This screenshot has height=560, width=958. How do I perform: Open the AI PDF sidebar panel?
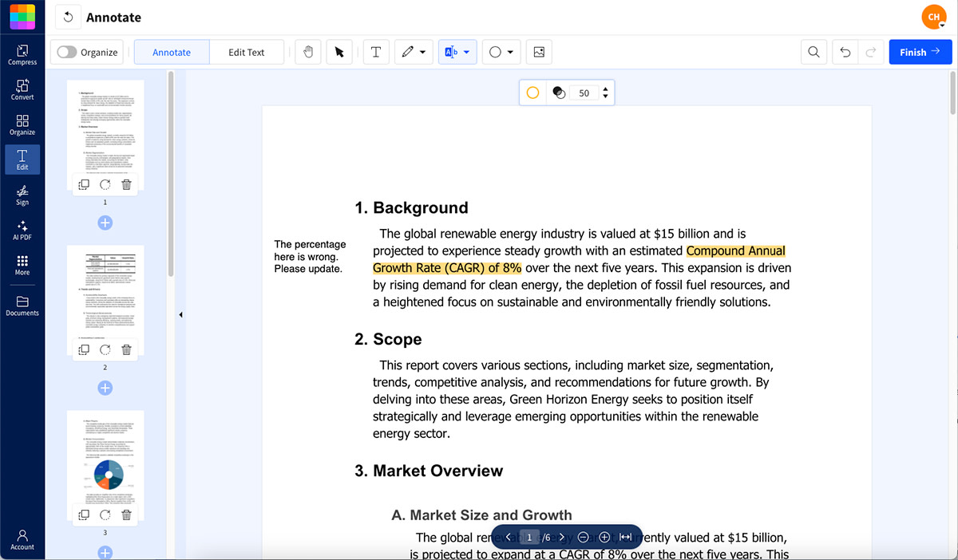tap(22, 229)
